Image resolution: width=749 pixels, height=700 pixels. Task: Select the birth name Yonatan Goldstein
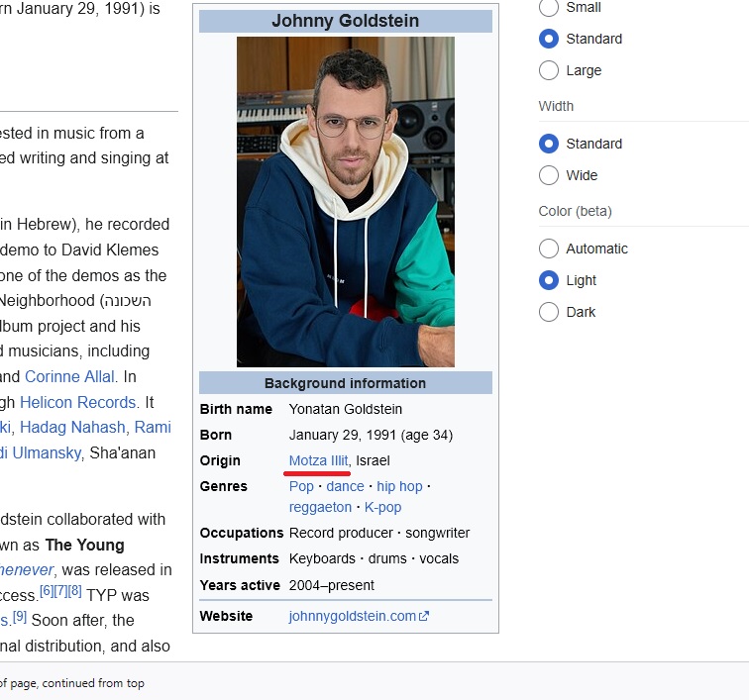(x=346, y=409)
